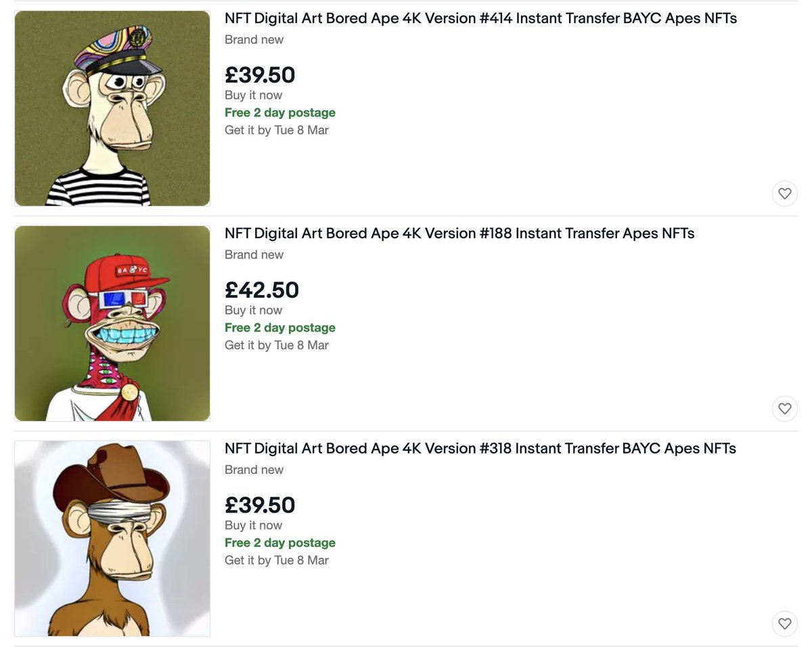
Task: Click Free 2 day postage on listing #188
Action: tap(280, 328)
